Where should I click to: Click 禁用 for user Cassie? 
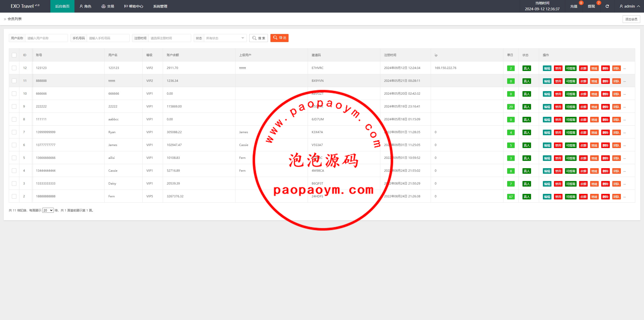pos(558,171)
